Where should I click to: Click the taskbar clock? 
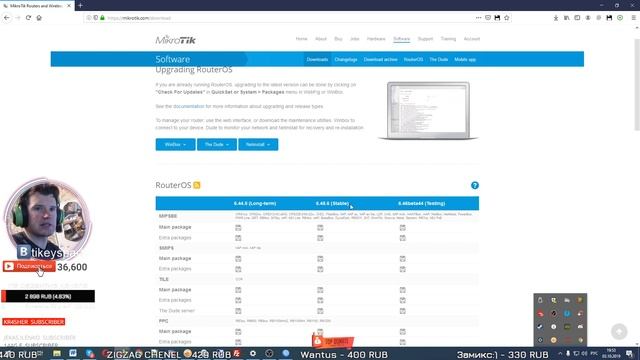[611, 353]
